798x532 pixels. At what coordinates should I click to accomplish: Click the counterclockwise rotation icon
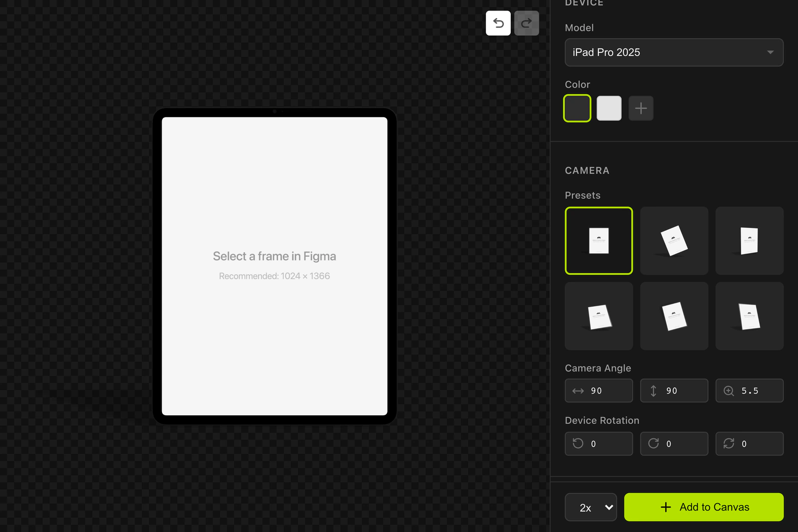point(578,443)
